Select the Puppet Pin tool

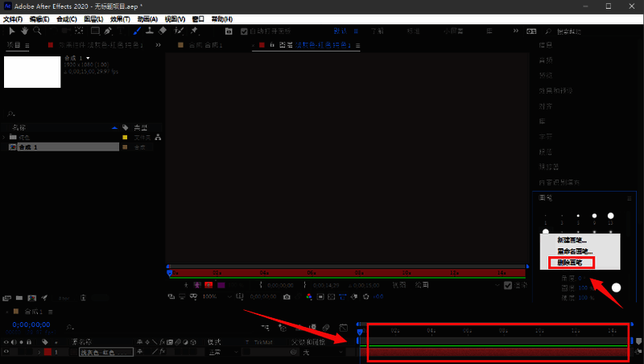(194, 31)
